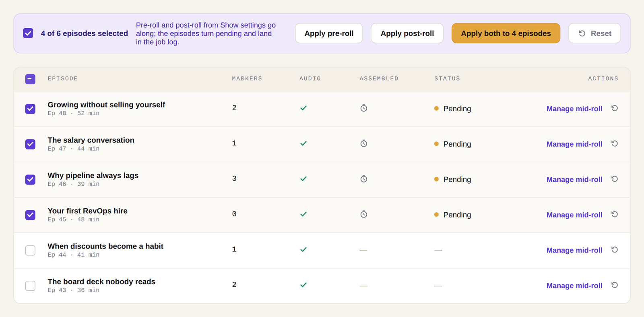Viewport: 644px width, 317px height.
Task: Open Manage mid-roll for The board deck nobody reads
Action: click(x=574, y=286)
